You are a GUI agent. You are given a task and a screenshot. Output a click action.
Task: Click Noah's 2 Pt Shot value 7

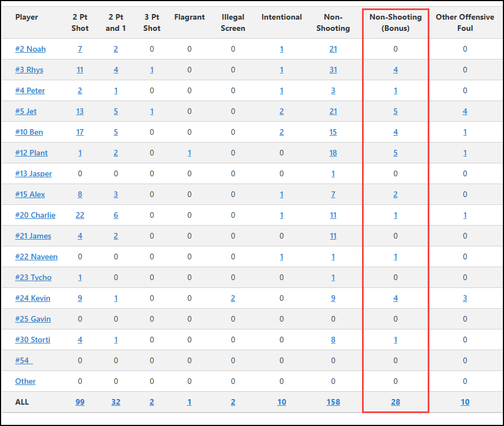tap(80, 49)
